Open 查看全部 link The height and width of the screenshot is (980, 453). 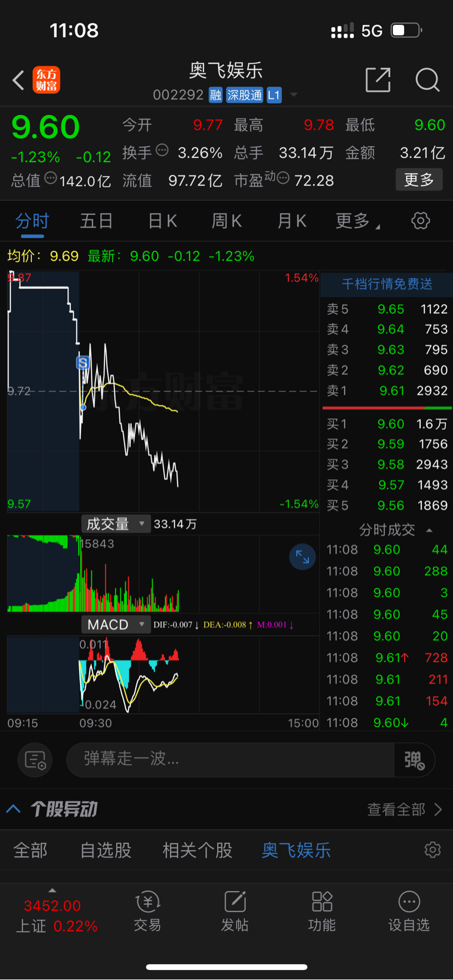point(405,810)
